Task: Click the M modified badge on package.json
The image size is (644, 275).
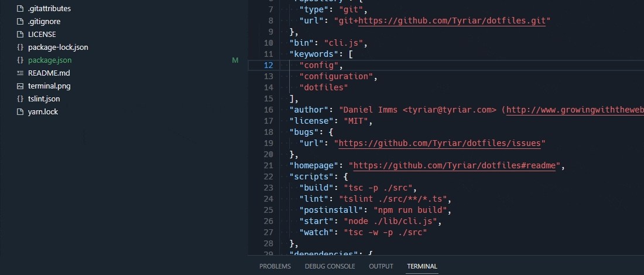Action: (235, 60)
